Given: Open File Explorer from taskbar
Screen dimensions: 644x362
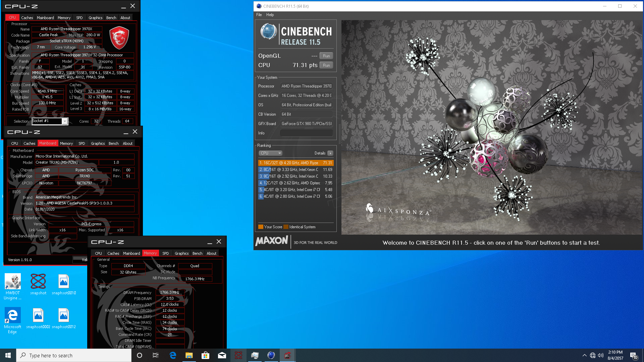Looking at the screenshot, I should click(x=189, y=355).
